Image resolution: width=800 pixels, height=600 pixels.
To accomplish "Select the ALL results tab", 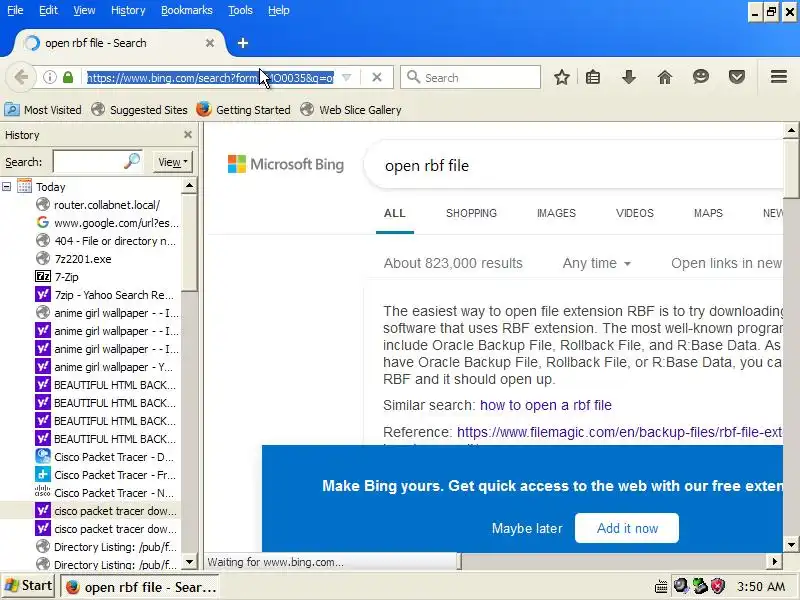I will 394,213.
